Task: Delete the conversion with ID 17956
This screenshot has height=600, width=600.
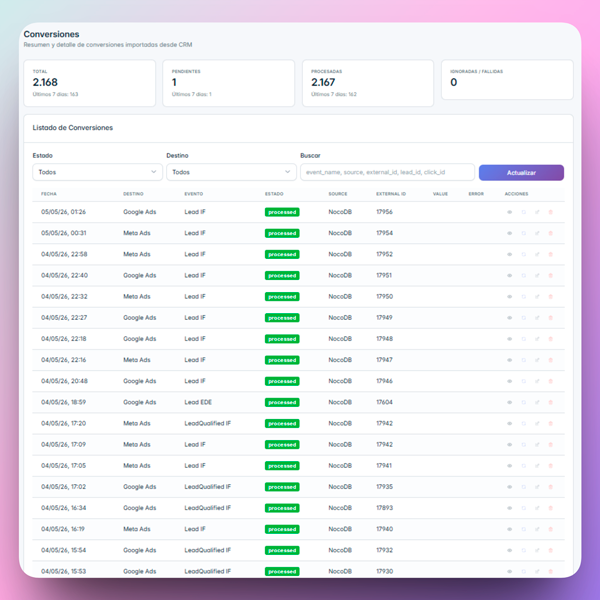Action: tap(551, 212)
